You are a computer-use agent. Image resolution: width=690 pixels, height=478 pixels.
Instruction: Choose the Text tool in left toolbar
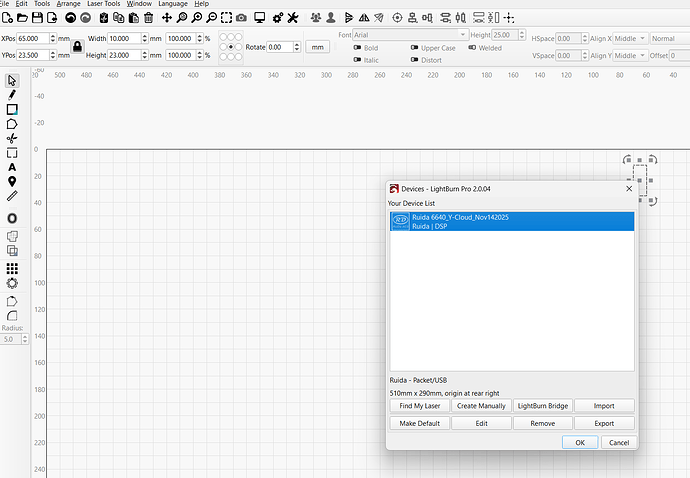[x=12, y=167]
